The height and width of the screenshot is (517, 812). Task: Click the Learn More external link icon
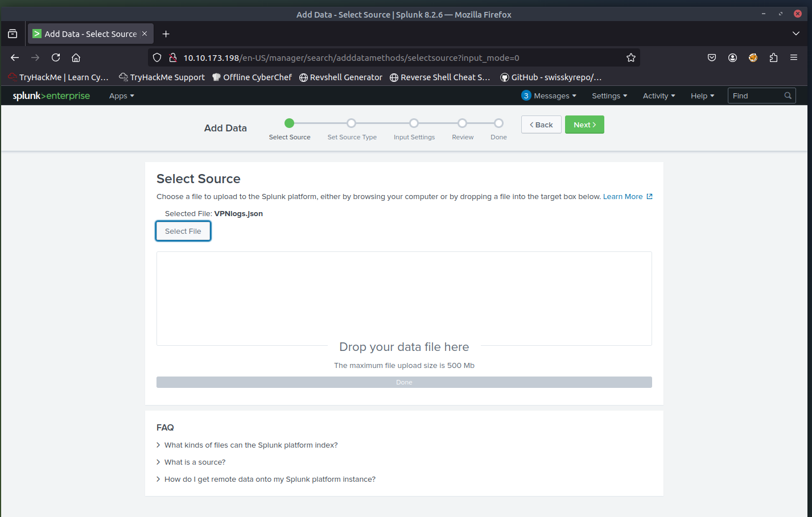click(x=649, y=197)
